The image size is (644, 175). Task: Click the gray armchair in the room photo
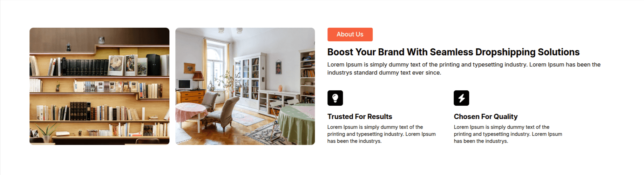tap(225, 112)
